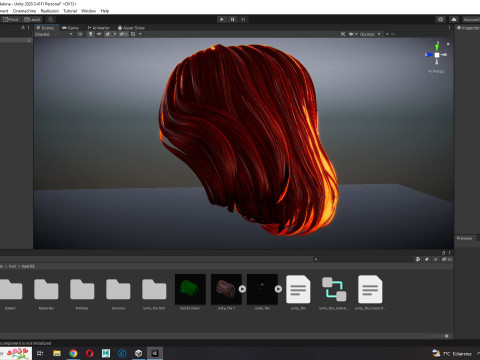Select the first text document asset

(x=298, y=289)
